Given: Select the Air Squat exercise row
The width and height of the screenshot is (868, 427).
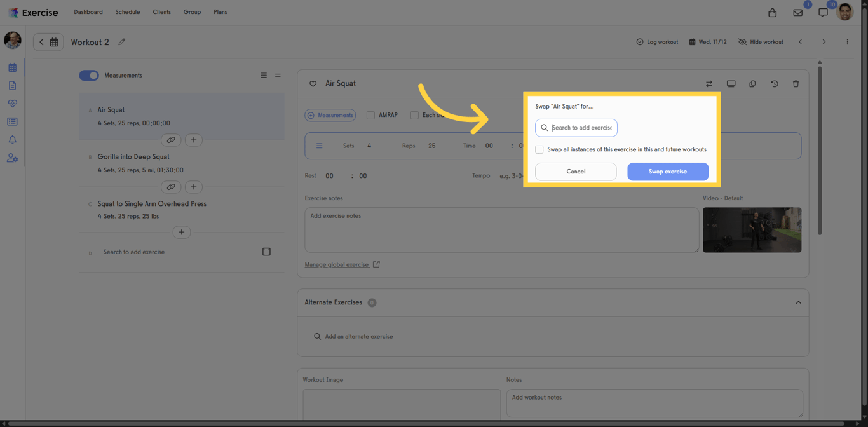Looking at the screenshot, I should (x=182, y=116).
